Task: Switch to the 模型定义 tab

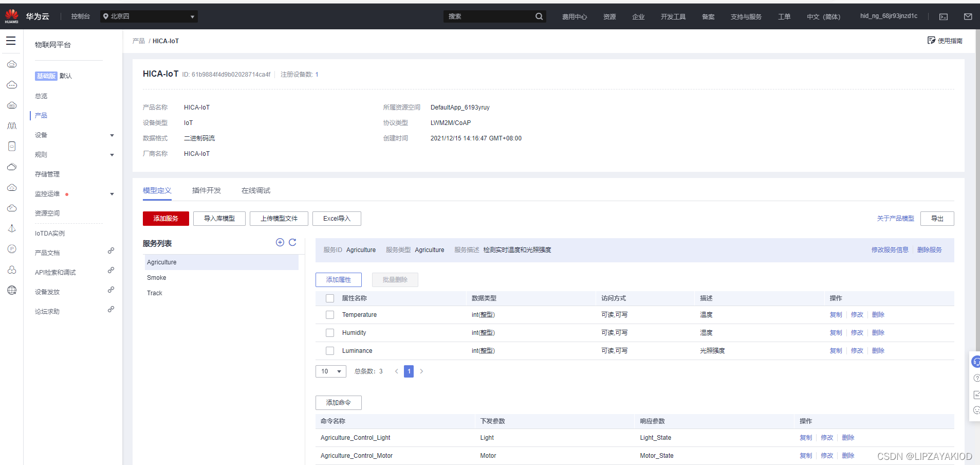Action: tap(157, 190)
